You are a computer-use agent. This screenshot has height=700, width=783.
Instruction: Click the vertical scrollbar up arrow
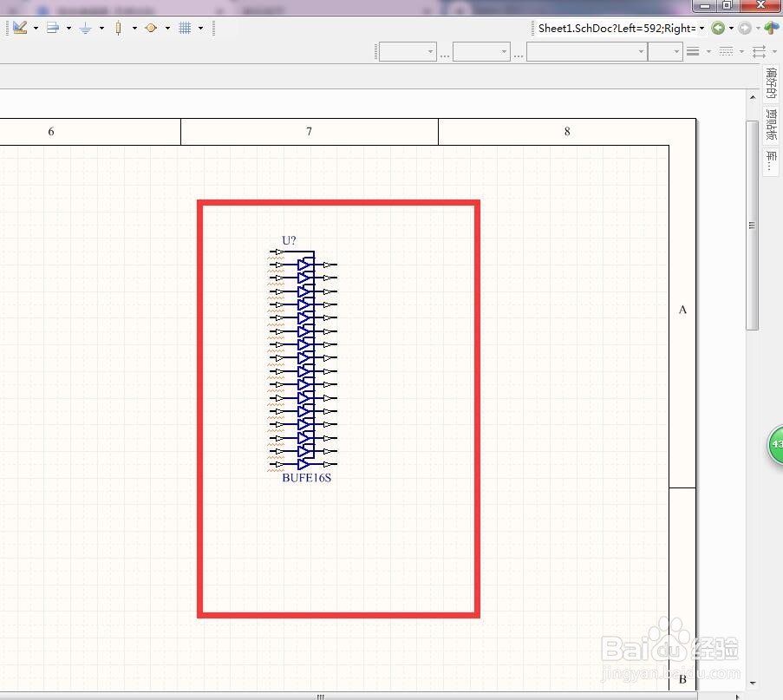752,97
